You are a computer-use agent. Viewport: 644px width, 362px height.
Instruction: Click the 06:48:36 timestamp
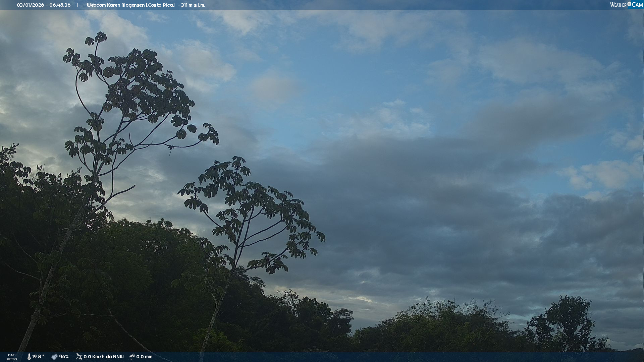60,5
